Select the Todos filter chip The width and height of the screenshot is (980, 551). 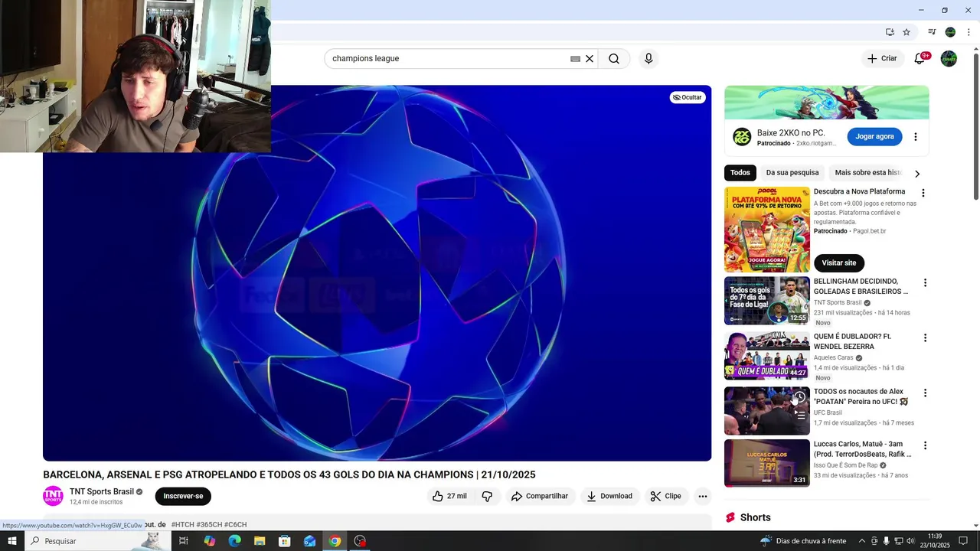point(740,173)
